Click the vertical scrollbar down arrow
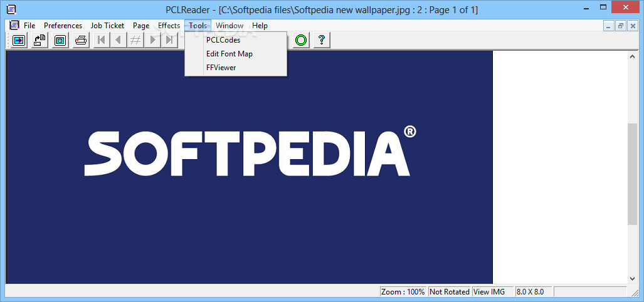644x302 pixels. point(633,278)
